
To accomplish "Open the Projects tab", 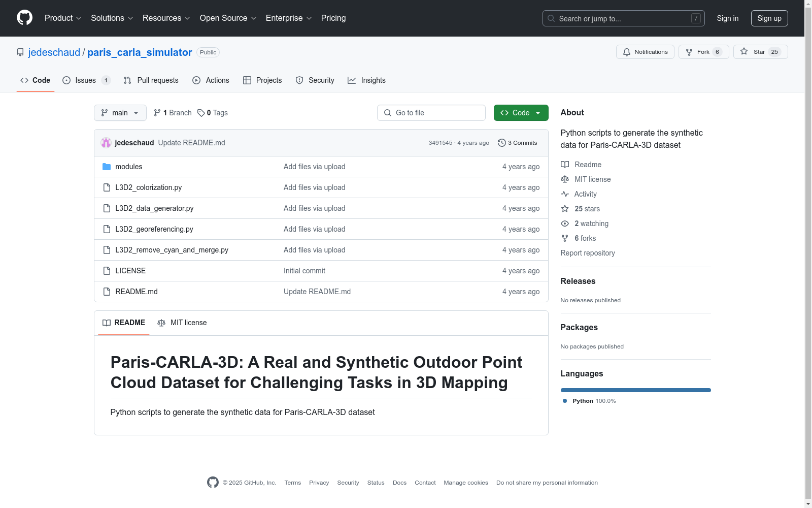I will [262, 80].
